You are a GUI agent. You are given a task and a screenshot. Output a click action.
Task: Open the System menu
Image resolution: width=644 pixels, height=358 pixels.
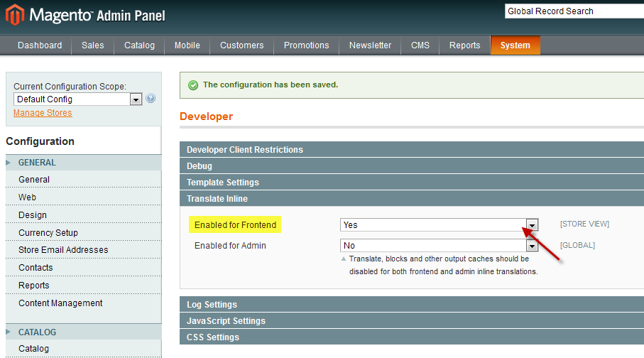[515, 45]
